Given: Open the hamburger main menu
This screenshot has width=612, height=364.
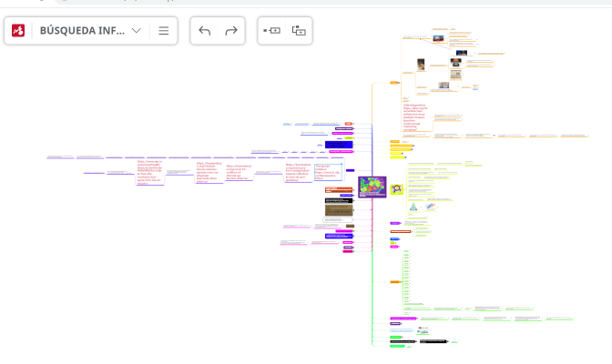Looking at the screenshot, I should (164, 30).
